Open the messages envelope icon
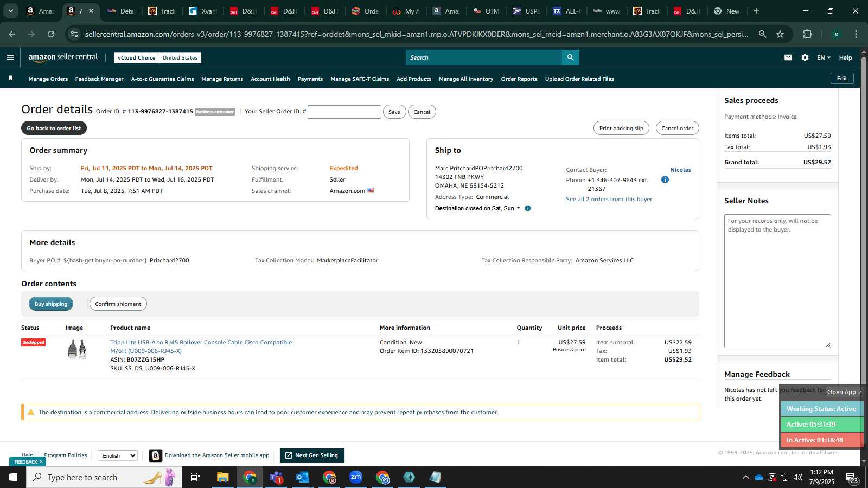Screen dimensions: 868x488 [x=788, y=57]
